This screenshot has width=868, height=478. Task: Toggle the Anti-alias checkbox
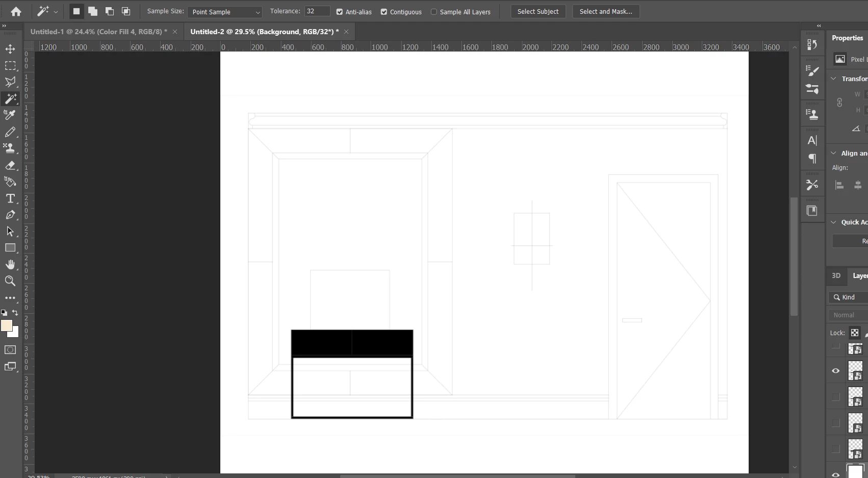coord(340,12)
